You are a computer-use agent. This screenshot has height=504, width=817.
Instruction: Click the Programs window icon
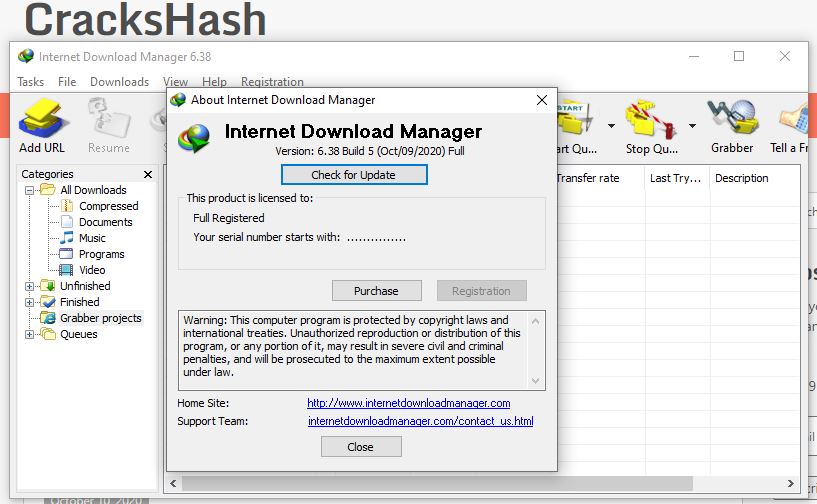66,254
